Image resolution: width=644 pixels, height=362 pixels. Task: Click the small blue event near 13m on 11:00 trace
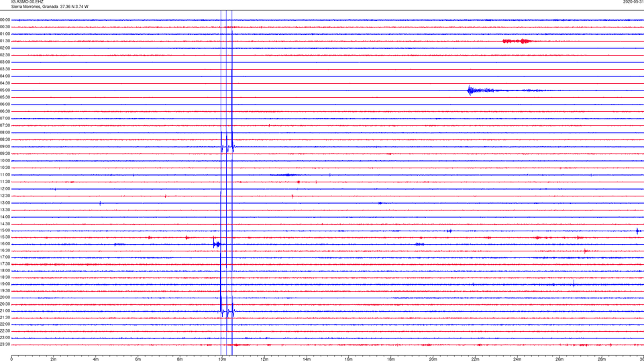(286, 175)
